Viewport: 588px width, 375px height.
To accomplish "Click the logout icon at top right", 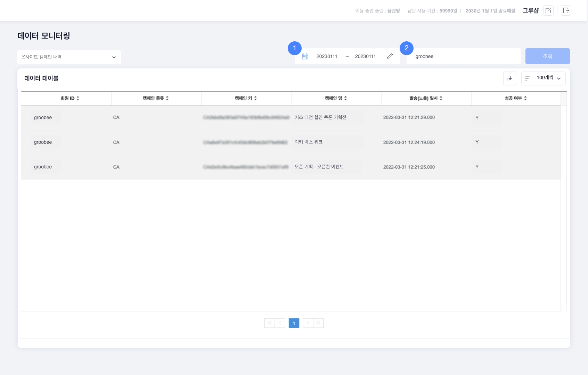I will coord(566,10).
